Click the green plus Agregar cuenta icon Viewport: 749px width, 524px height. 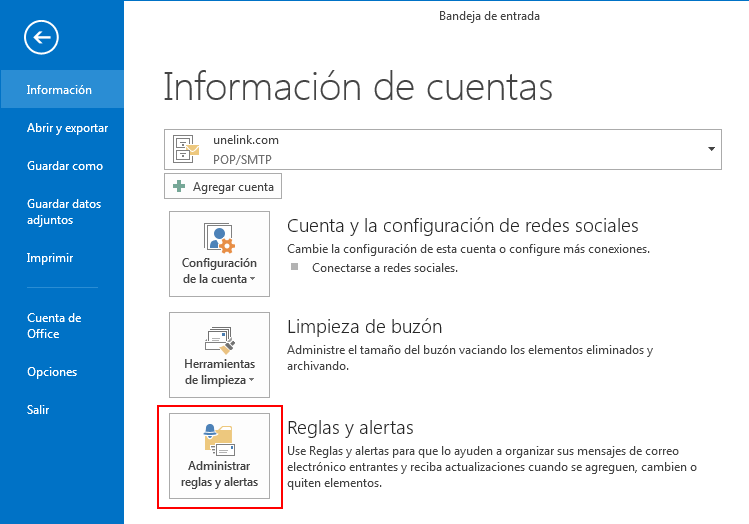179,186
